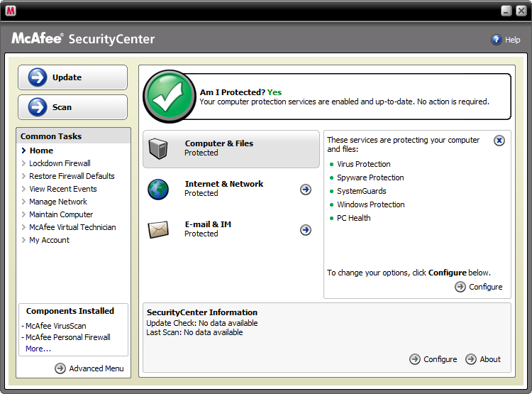Click the E-mail & IM envelope icon

click(158, 229)
